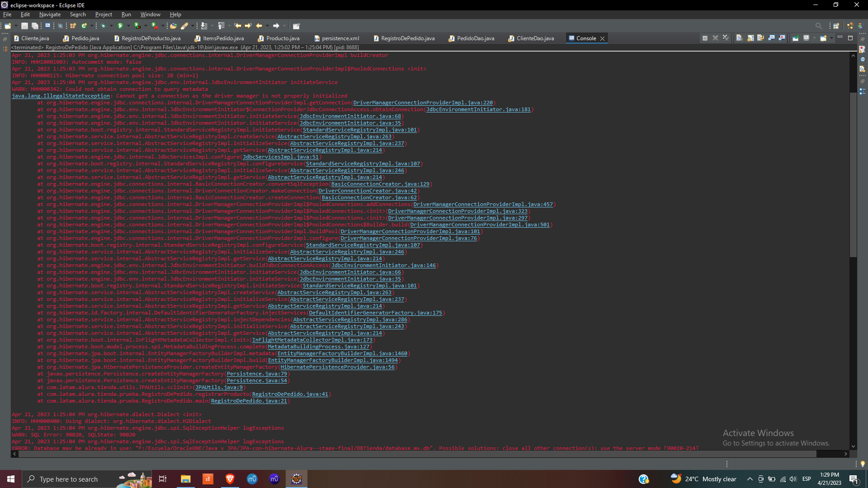Click the console vertical scrollbar thumb

[x=853, y=174]
